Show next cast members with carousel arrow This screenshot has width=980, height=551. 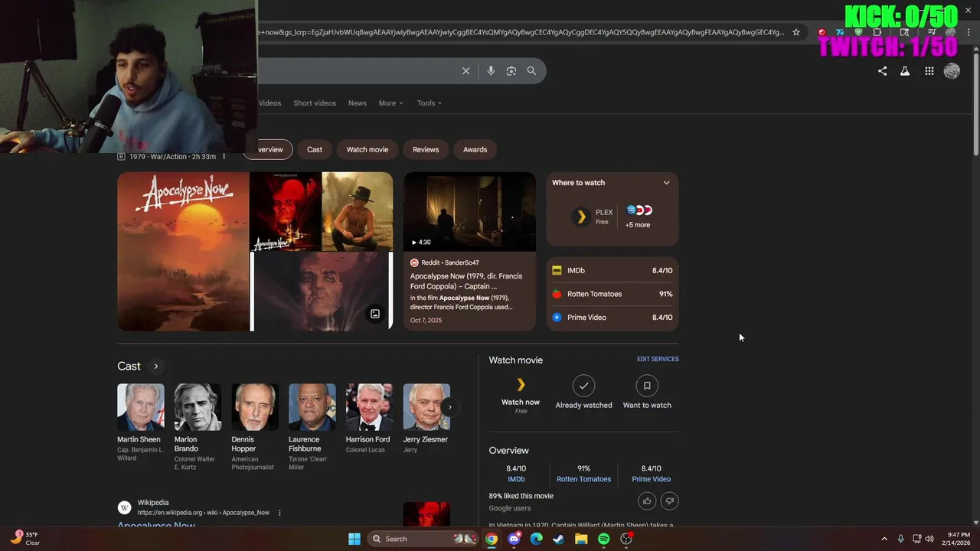(450, 407)
